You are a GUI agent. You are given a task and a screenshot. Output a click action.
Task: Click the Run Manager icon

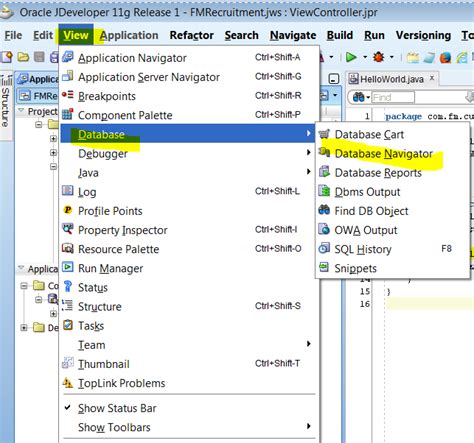pyautogui.click(x=68, y=267)
